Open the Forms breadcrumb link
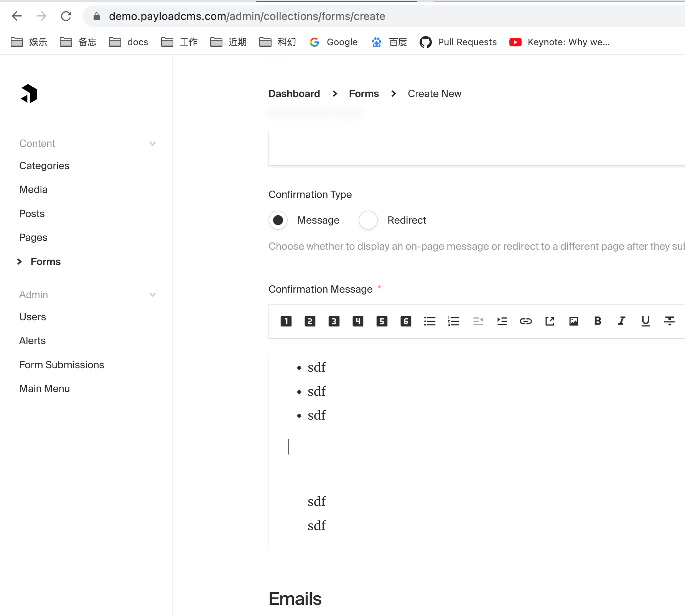This screenshot has width=685, height=616. coord(364,93)
